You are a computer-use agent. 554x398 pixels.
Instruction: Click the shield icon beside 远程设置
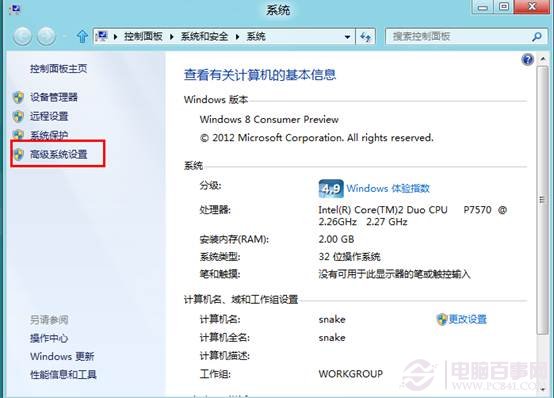[x=18, y=116]
